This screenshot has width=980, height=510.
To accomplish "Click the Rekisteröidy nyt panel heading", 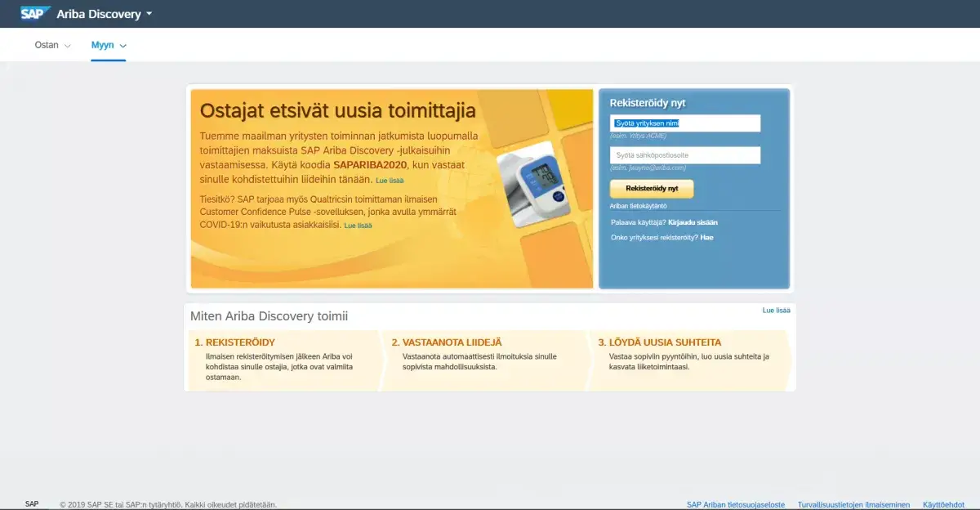I will point(648,103).
